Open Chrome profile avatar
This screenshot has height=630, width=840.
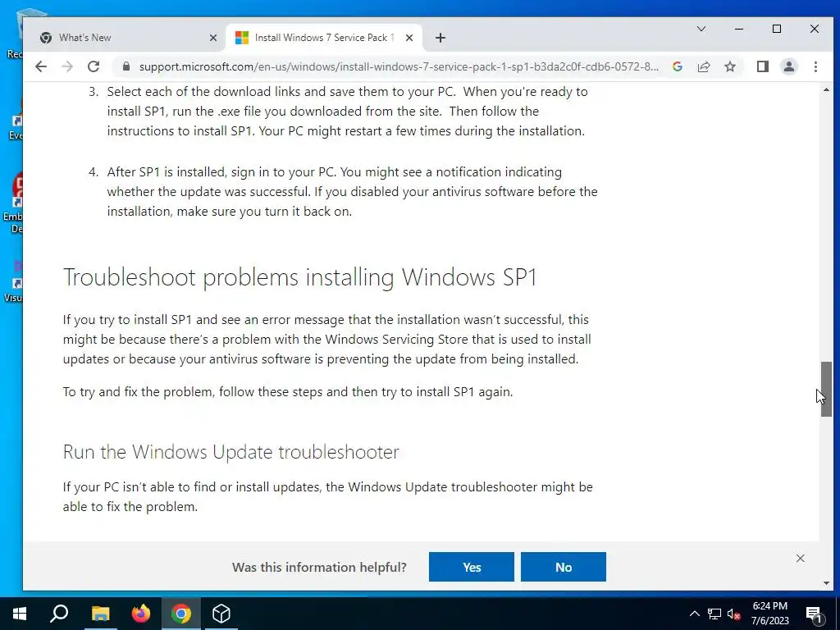point(788,66)
